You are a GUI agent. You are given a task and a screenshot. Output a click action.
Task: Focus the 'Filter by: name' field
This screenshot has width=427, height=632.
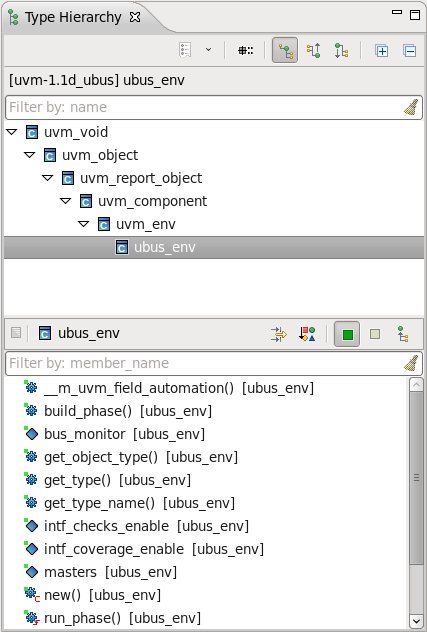214,107
